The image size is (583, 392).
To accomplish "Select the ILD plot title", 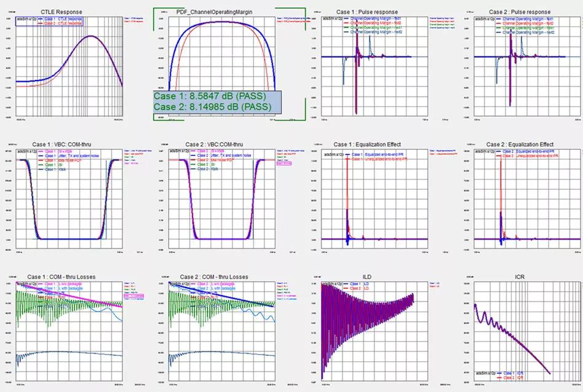I will point(367,277).
